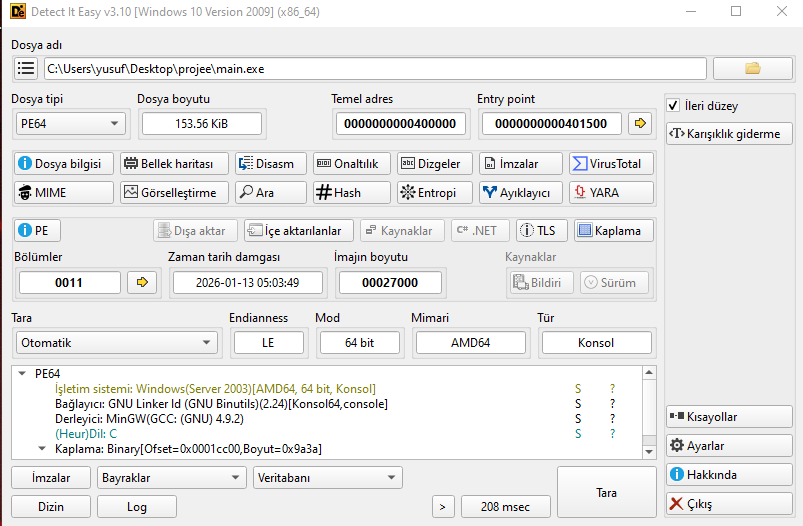
Task: Open the Disasm view
Action: tap(271, 164)
